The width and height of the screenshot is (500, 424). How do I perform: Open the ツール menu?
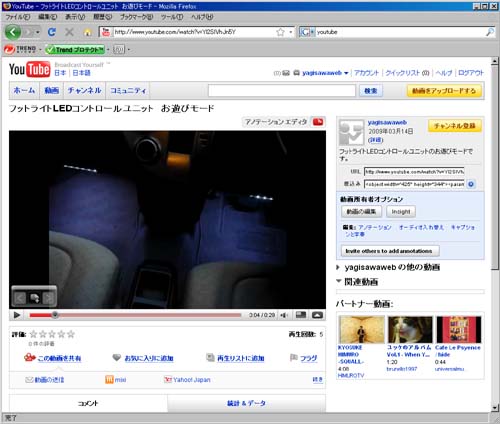(x=172, y=17)
